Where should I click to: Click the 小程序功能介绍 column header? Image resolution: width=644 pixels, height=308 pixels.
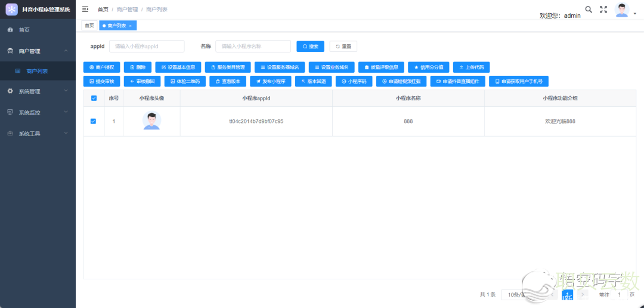coord(561,98)
